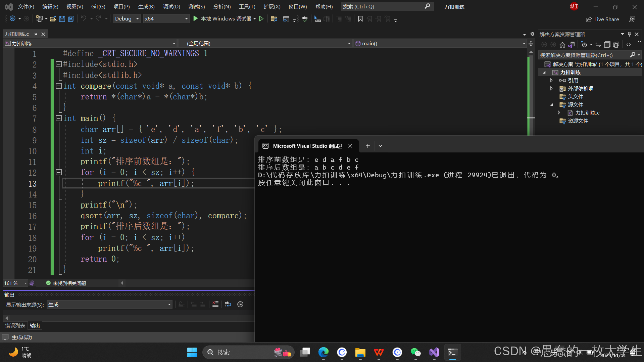The image size is (644, 362).
Task: Open the Git(G) menu
Action: [98, 6]
